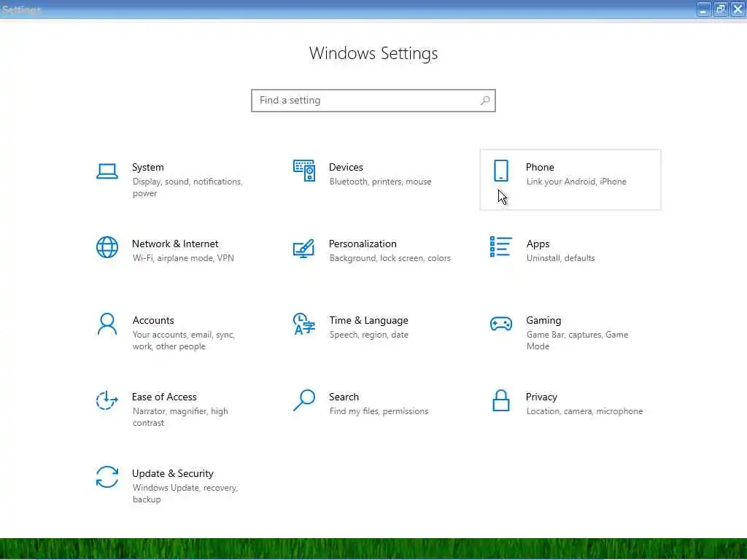747x560 pixels.
Task: Click 'Windows Update, recovery, backup' text
Action: coord(185,494)
